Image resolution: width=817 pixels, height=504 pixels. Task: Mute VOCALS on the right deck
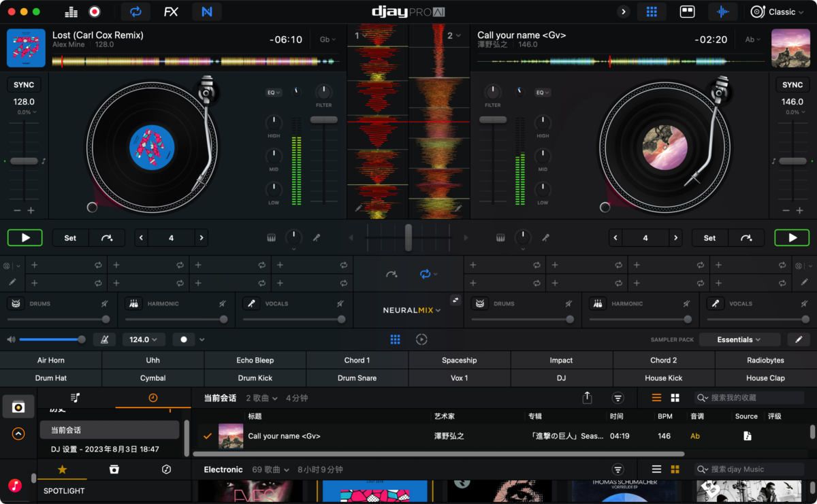804,303
